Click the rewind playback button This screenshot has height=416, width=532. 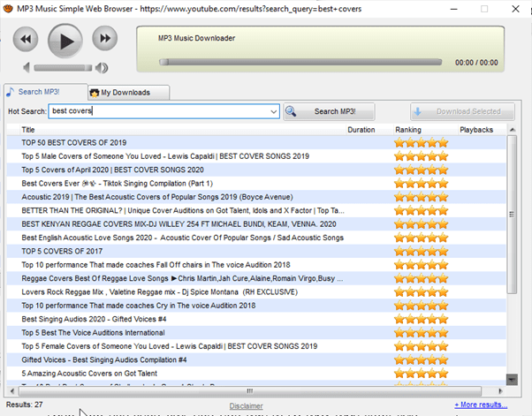pos(26,39)
